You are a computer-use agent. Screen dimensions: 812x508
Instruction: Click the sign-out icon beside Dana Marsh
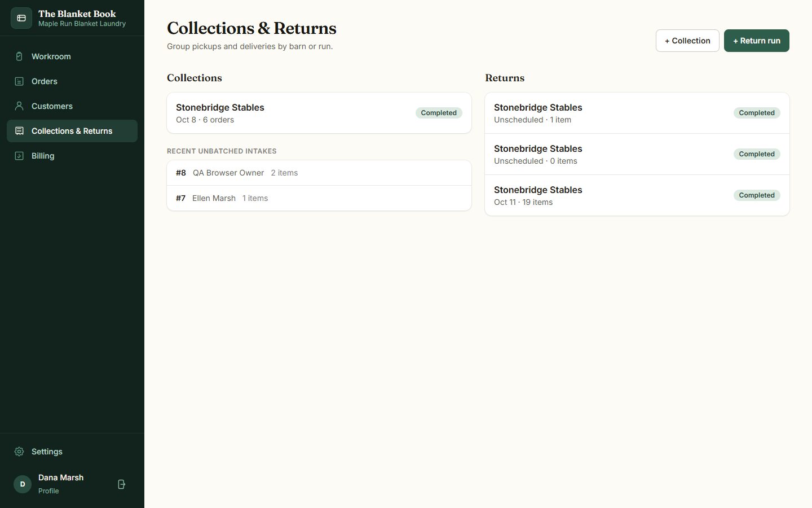coord(121,484)
